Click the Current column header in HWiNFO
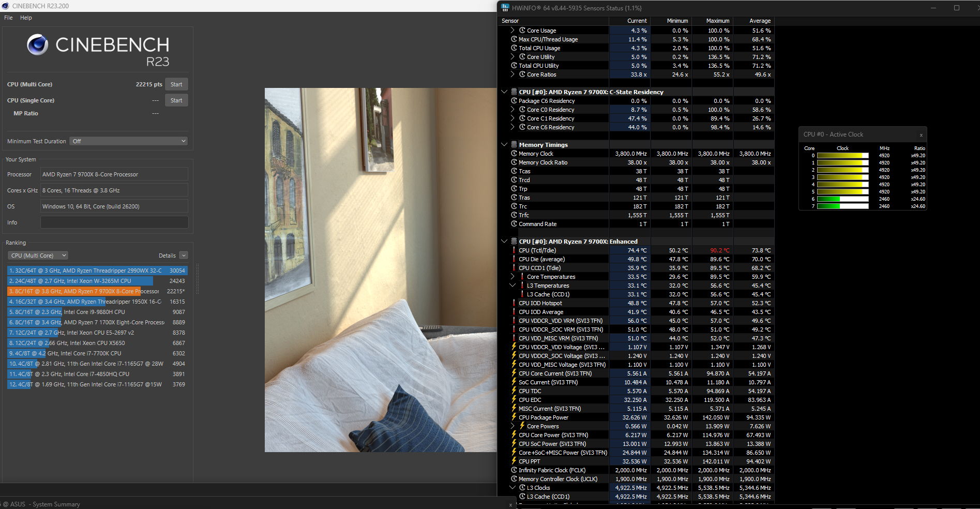 [629, 21]
